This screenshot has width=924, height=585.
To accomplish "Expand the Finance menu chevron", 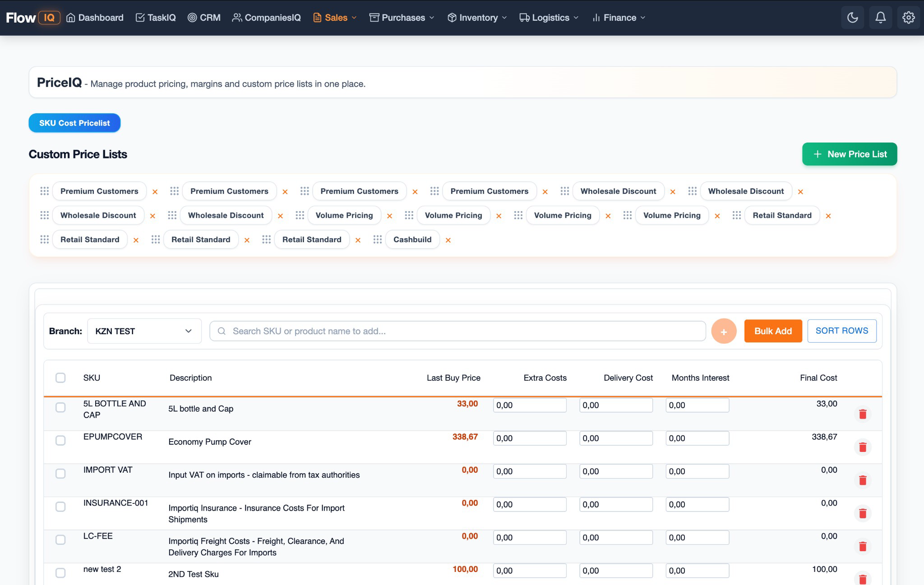I will point(642,18).
